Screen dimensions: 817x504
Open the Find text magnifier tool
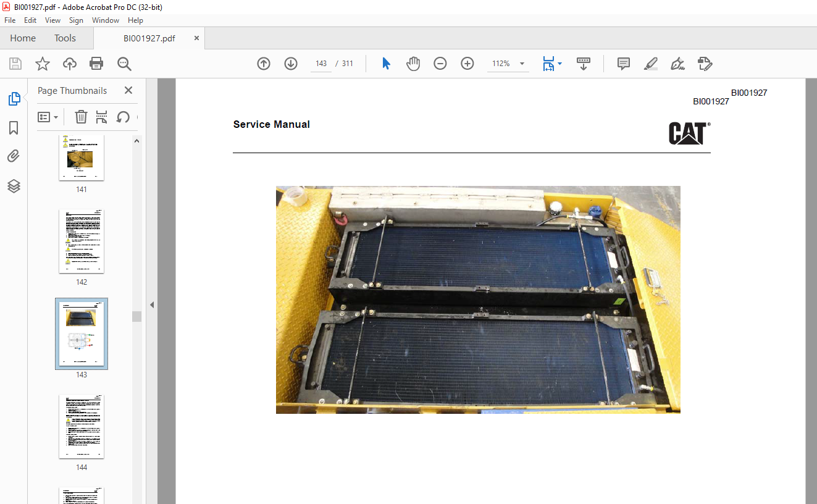(124, 64)
